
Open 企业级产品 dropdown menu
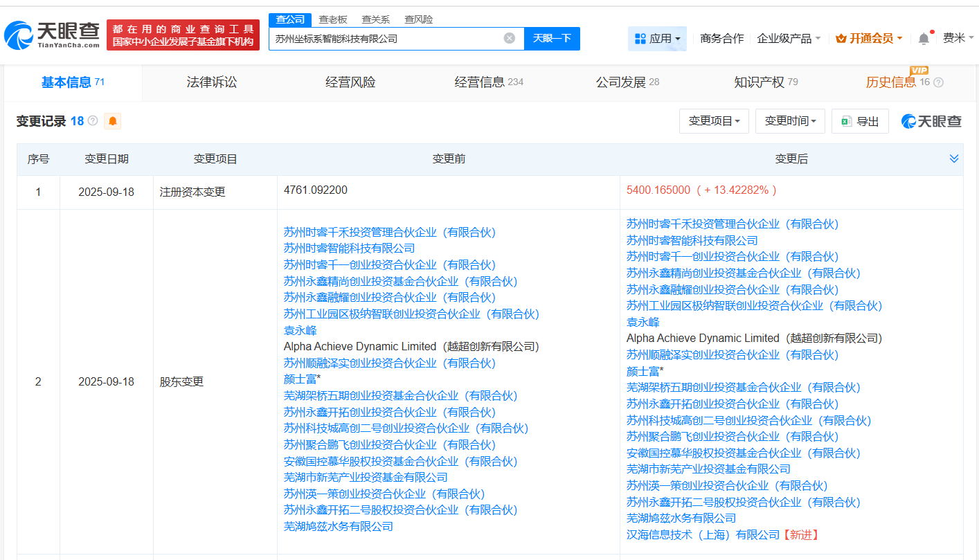tap(789, 39)
